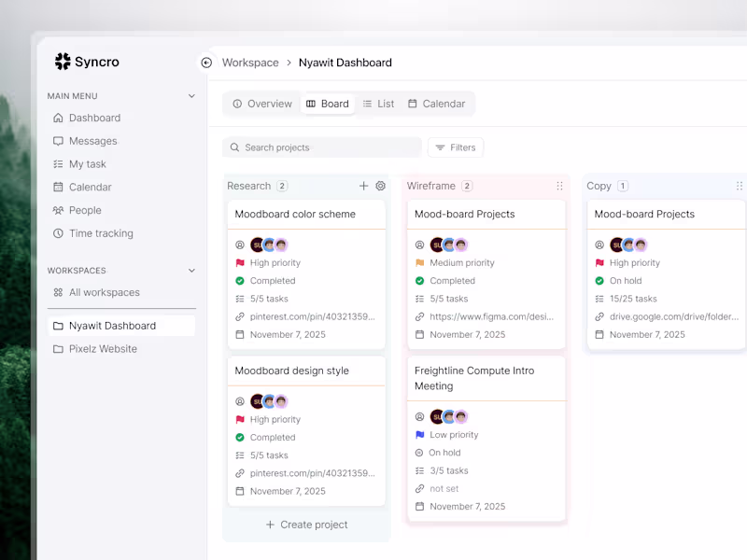Click the 15/25 tasks entry
This screenshot has height=560, width=747.
[x=633, y=299]
